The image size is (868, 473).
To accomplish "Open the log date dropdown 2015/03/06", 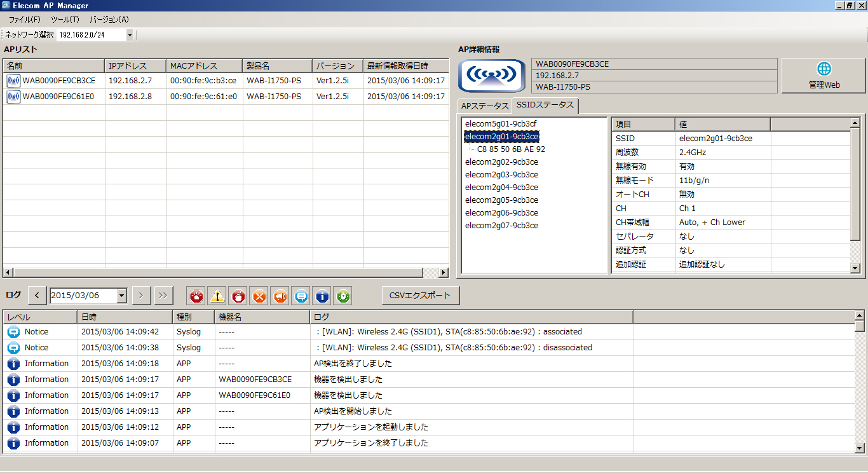I will pos(122,296).
